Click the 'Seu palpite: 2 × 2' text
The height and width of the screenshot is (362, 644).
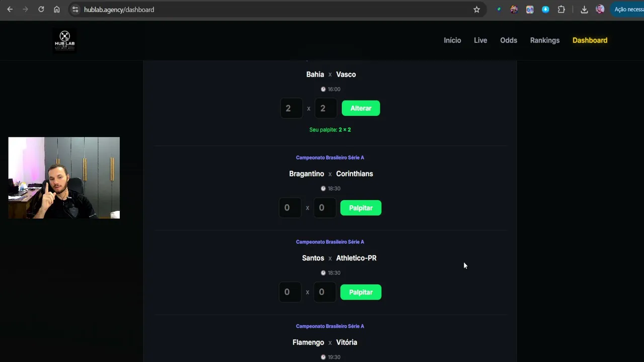(x=330, y=130)
